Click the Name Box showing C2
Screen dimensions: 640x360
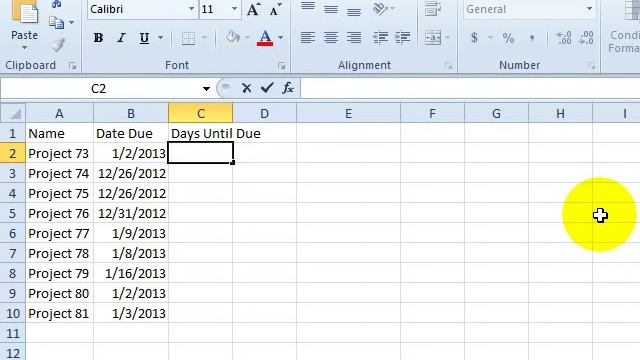99,89
